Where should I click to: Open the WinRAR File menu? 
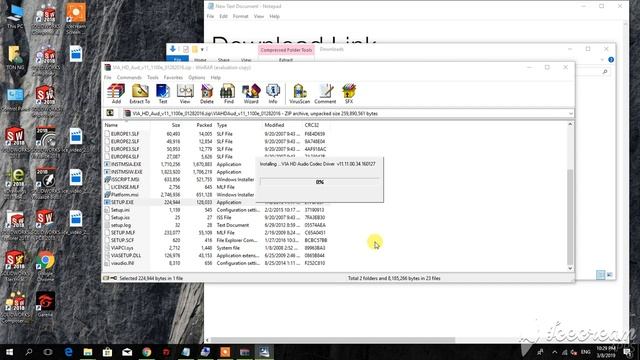point(107,78)
